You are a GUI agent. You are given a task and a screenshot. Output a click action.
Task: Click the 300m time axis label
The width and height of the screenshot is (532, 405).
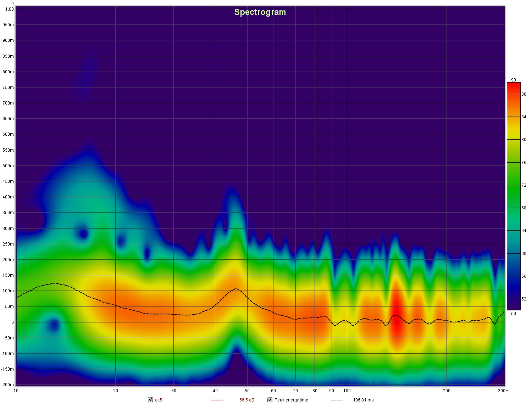point(8,228)
